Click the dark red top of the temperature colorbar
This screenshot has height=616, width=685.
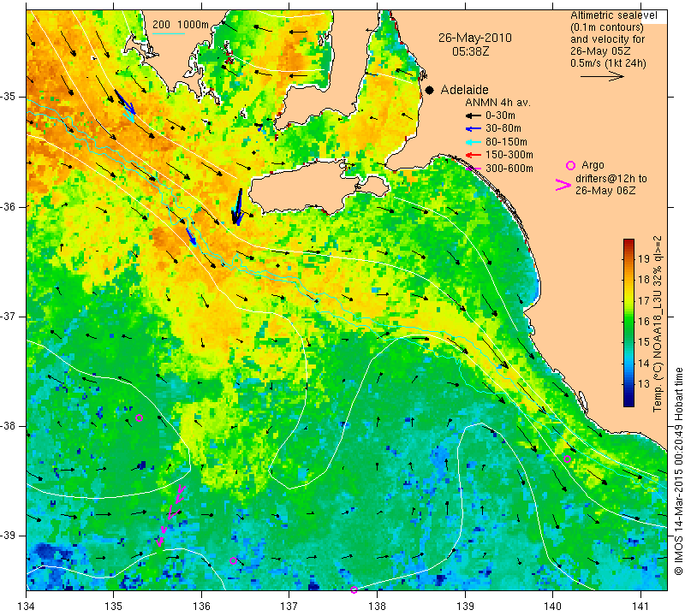(x=628, y=243)
